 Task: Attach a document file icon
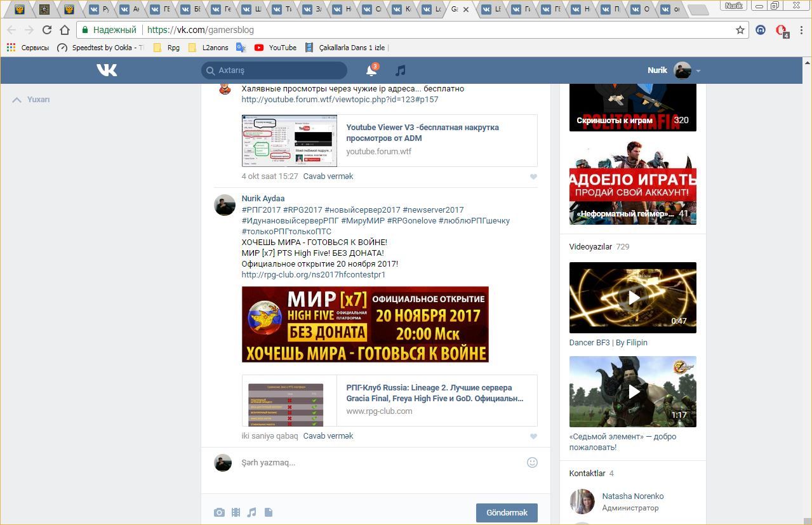pos(268,512)
